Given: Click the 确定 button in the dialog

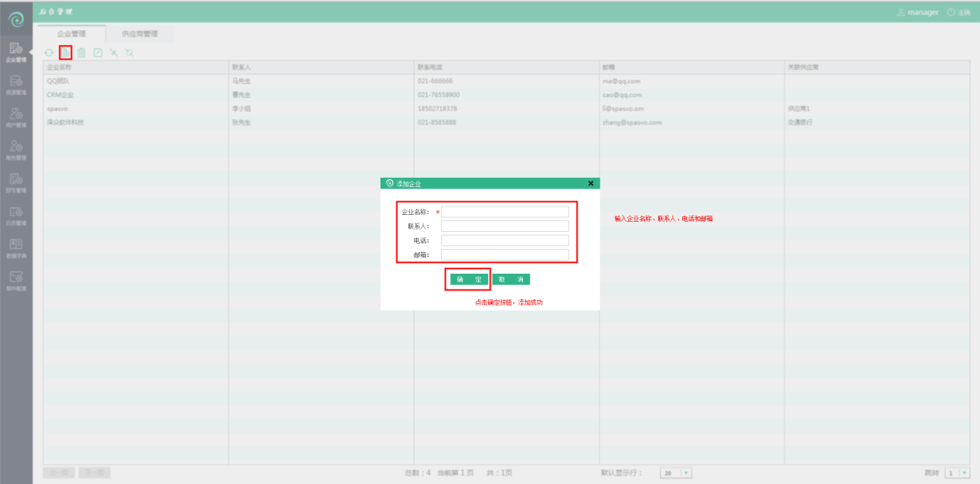Looking at the screenshot, I should pyautogui.click(x=469, y=279).
